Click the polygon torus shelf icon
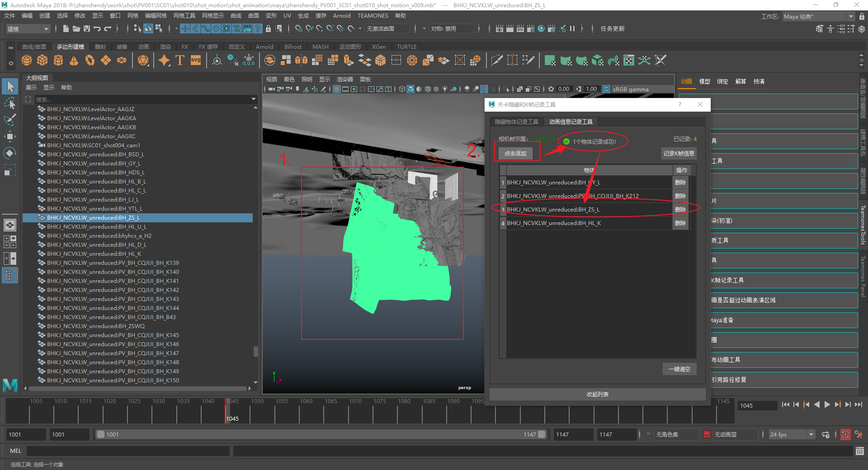 tap(90, 60)
